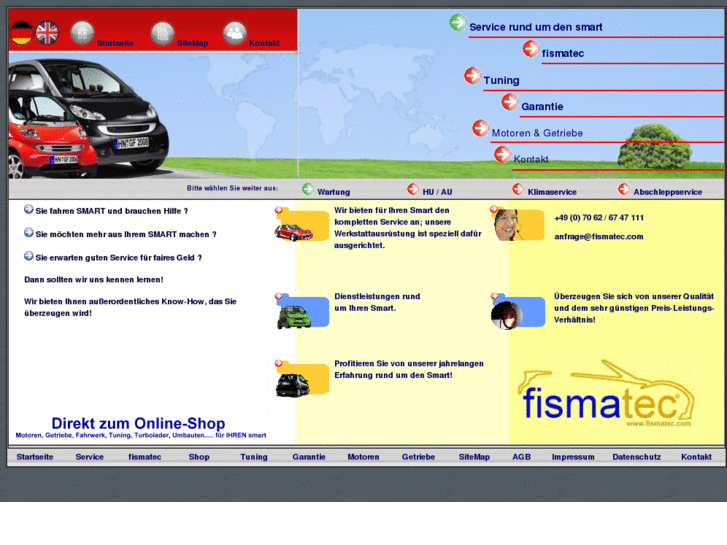This screenshot has width=727, height=545.
Task: Open Startseite in the footer navigation
Action: point(35,457)
